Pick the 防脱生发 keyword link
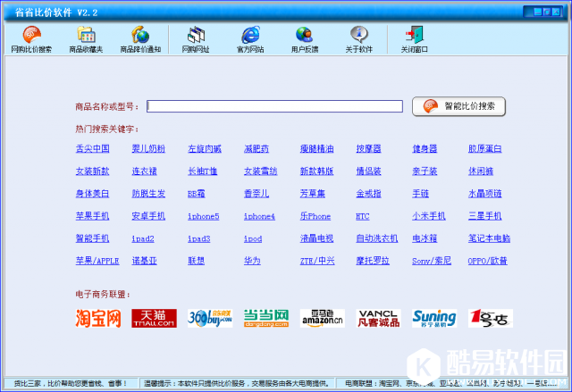This screenshot has height=392, width=572. (148, 194)
